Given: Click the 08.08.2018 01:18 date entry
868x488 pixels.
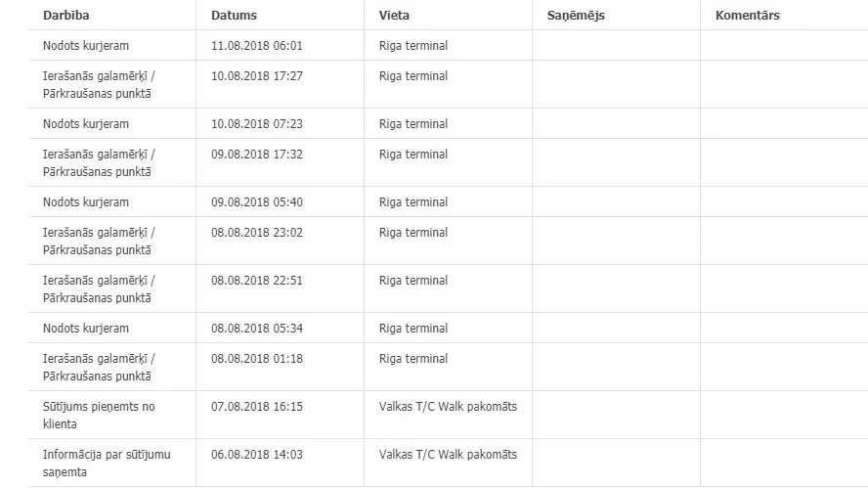Looking at the screenshot, I should (257, 359).
